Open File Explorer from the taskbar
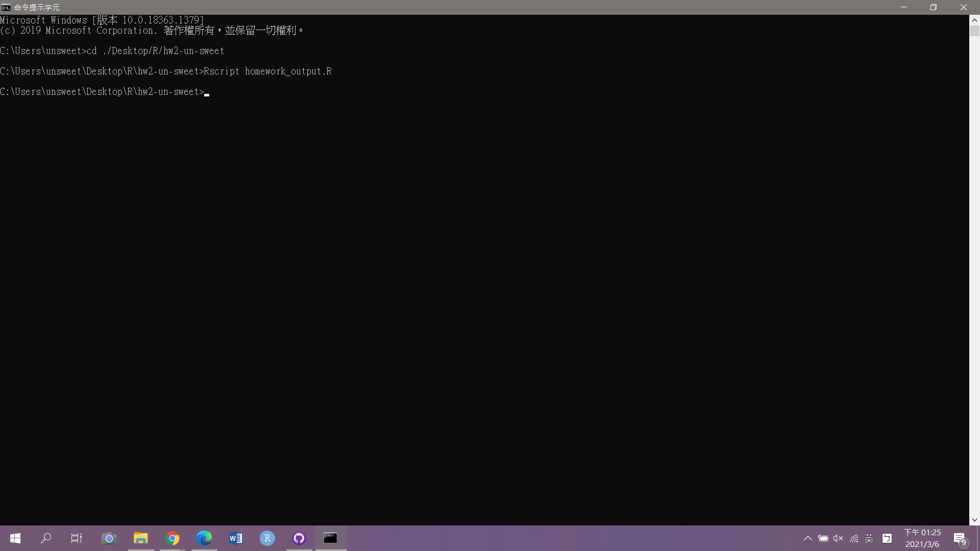Screen dimensions: 980x551 [x=141, y=538]
